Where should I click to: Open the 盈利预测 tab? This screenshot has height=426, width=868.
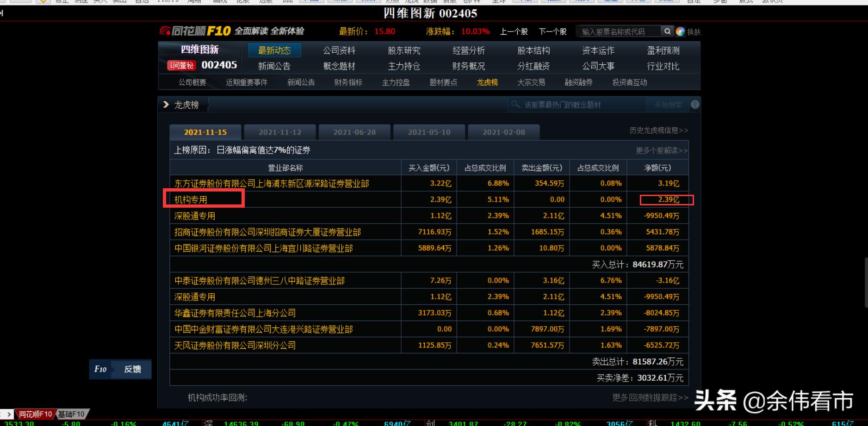tap(663, 50)
